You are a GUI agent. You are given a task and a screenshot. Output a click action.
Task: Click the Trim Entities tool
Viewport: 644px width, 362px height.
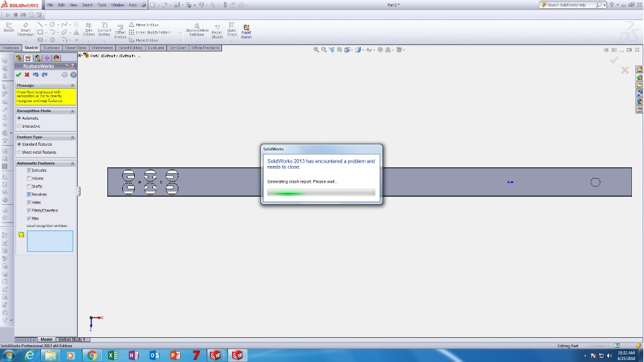click(89, 30)
